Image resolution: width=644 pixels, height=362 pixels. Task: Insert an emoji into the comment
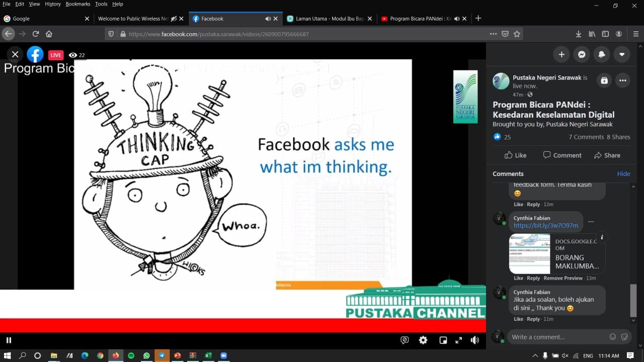pos(612,337)
